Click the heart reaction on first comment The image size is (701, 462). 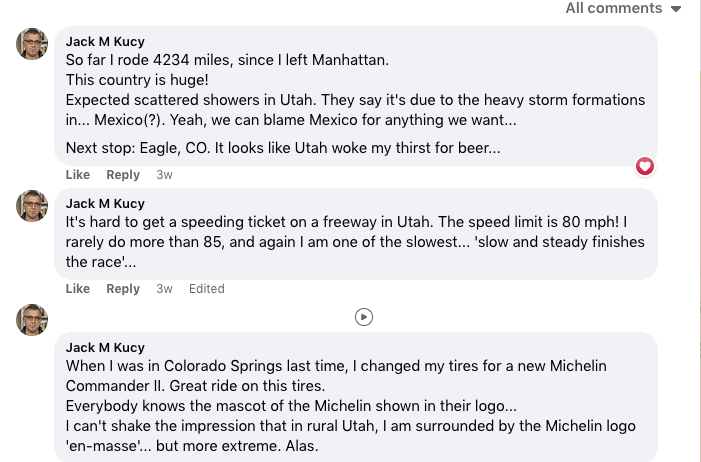[x=645, y=166]
